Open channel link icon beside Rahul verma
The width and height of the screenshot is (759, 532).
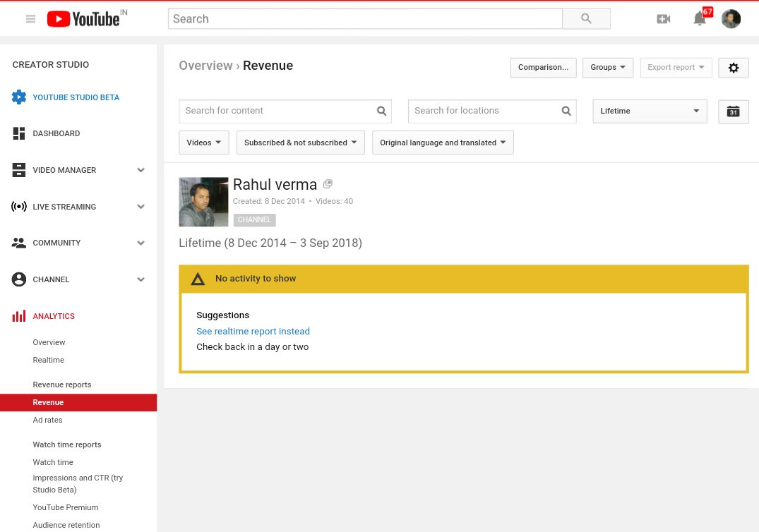328,183
